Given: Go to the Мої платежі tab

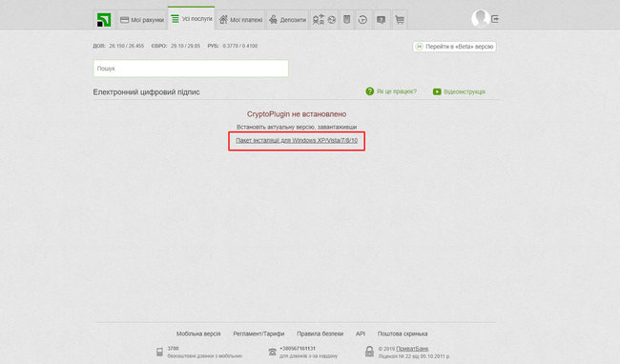Looking at the screenshot, I should coord(240,20).
